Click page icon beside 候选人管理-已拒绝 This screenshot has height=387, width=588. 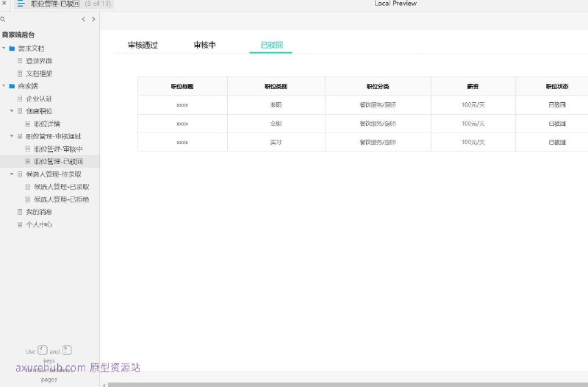28,199
